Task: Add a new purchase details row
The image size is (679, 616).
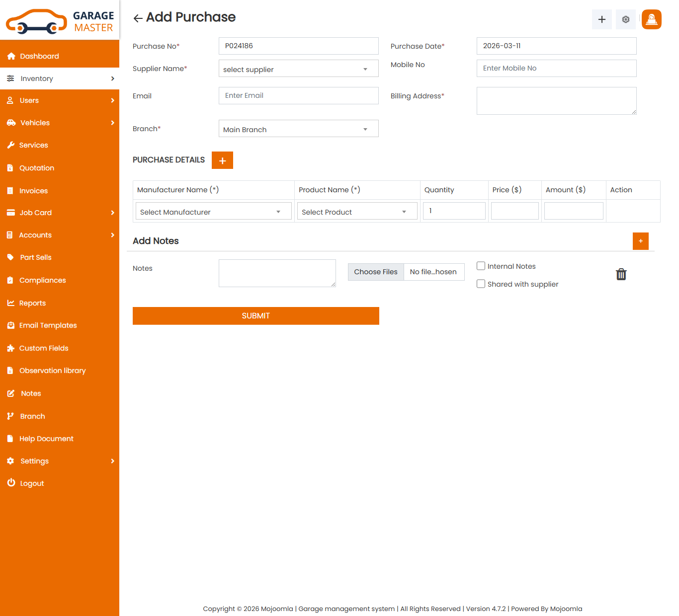Action: pos(222,160)
